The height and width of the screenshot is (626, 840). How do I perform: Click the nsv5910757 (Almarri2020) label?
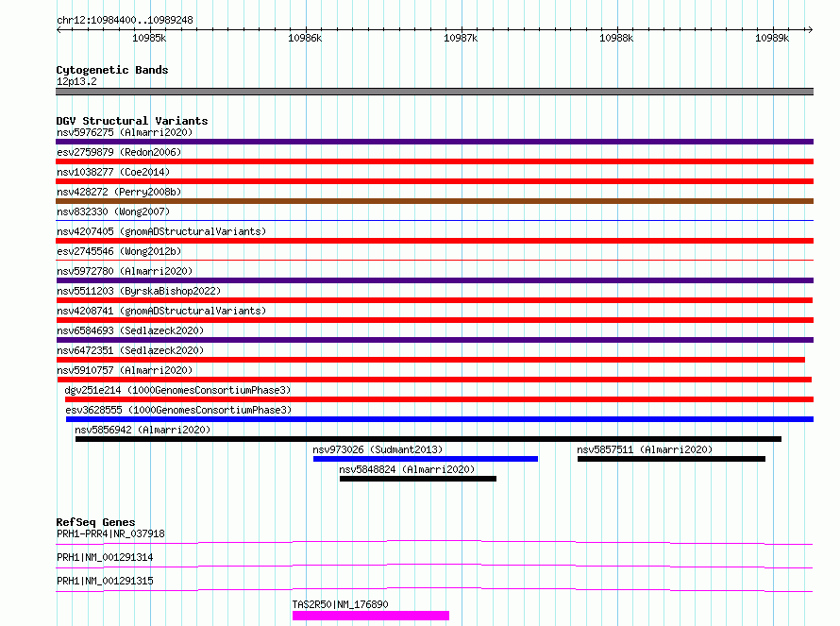pyautogui.click(x=125, y=370)
